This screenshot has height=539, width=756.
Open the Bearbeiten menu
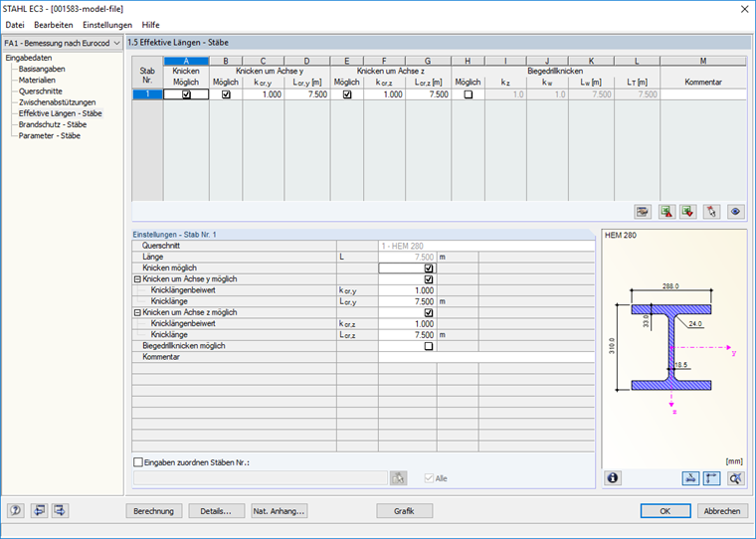[54, 25]
